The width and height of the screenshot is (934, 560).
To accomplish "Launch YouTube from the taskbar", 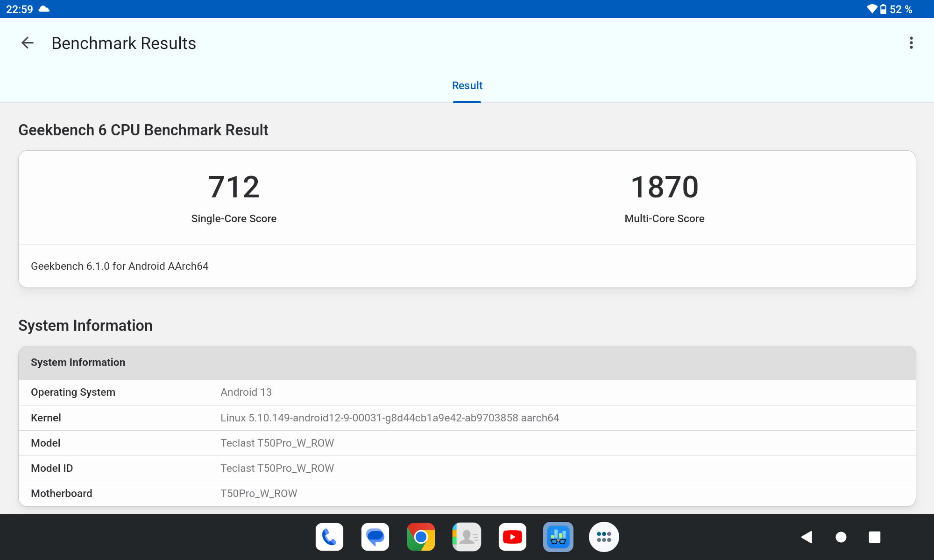I will point(512,537).
